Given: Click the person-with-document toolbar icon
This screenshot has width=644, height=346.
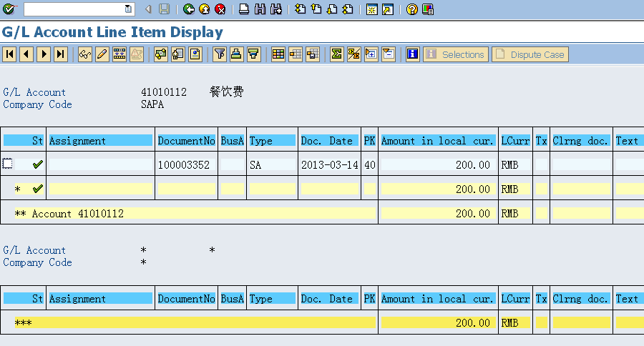Looking at the screenshot, I should (178, 54).
